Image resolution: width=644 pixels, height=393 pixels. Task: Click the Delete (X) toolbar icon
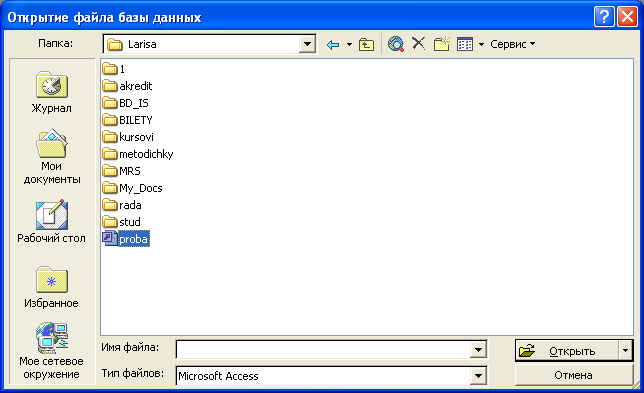(419, 43)
